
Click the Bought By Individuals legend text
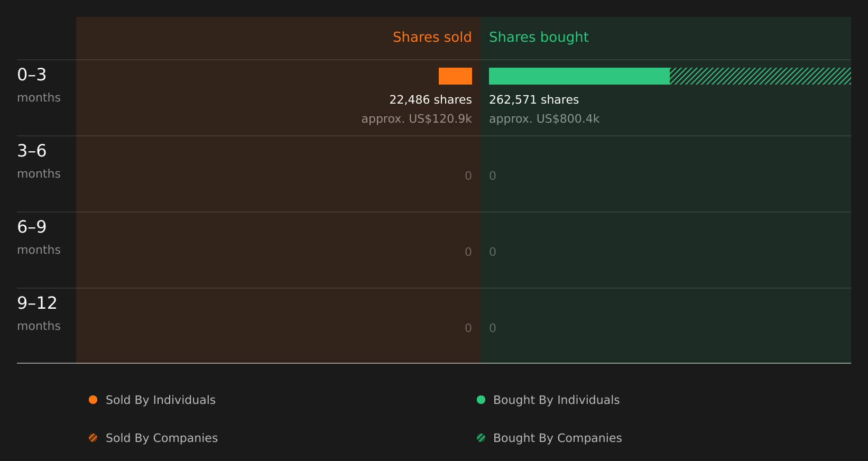pos(556,400)
